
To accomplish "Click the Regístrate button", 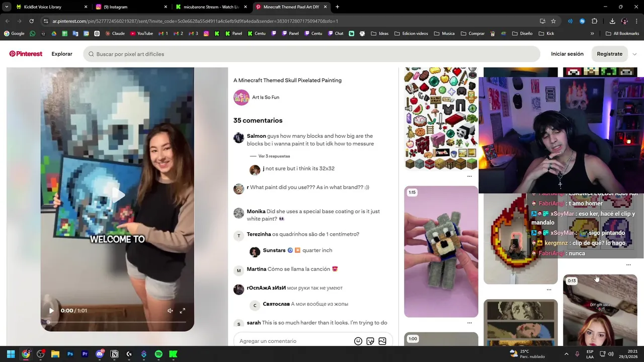I will click(x=609, y=54).
